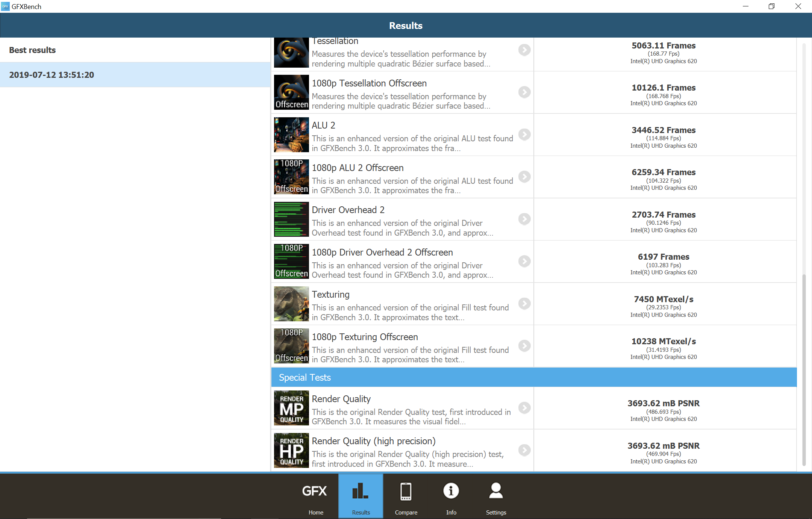Image resolution: width=812 pixels, height=519 pixels.
Task: Expand details arrow for ALU 2 test
Action: click(x=524, y=134)
